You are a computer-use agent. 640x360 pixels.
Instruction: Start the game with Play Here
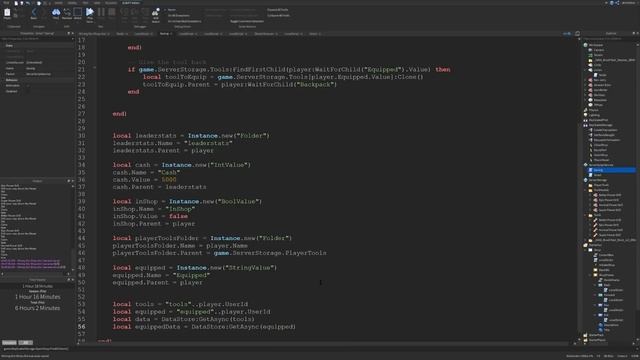89,14
